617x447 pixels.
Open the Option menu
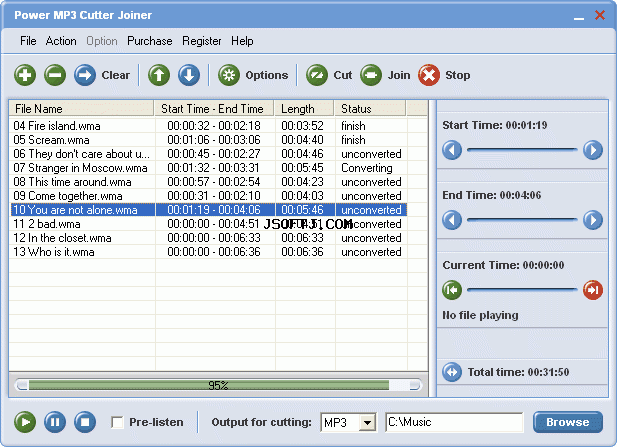tap(102, 41)
